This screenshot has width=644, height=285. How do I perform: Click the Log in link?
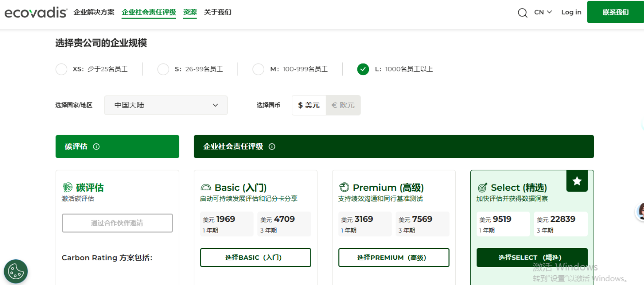571,12
